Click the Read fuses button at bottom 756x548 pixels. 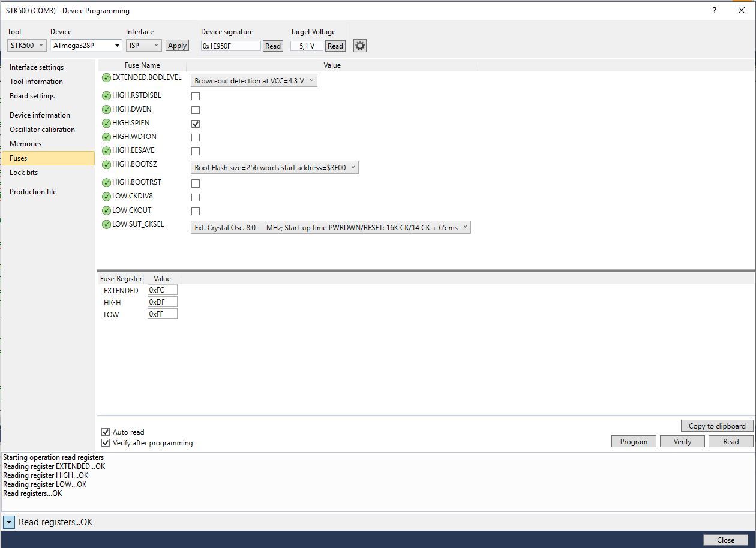pos(731,441)
